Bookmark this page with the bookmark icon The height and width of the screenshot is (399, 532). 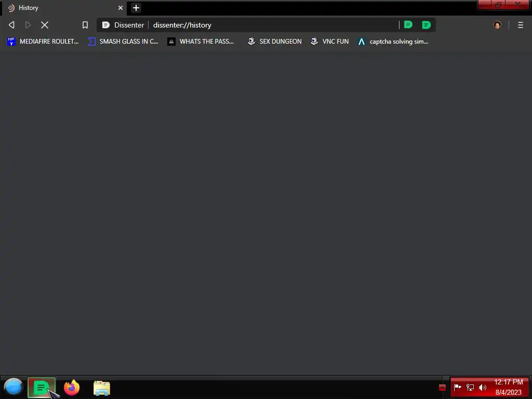pos(85,25)
